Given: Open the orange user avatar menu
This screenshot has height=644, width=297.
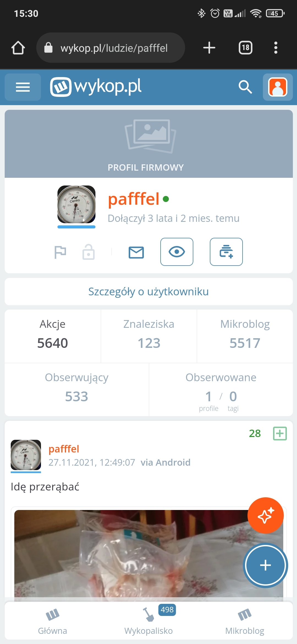Looking at the screenshot, I should (x=277, y=87).
